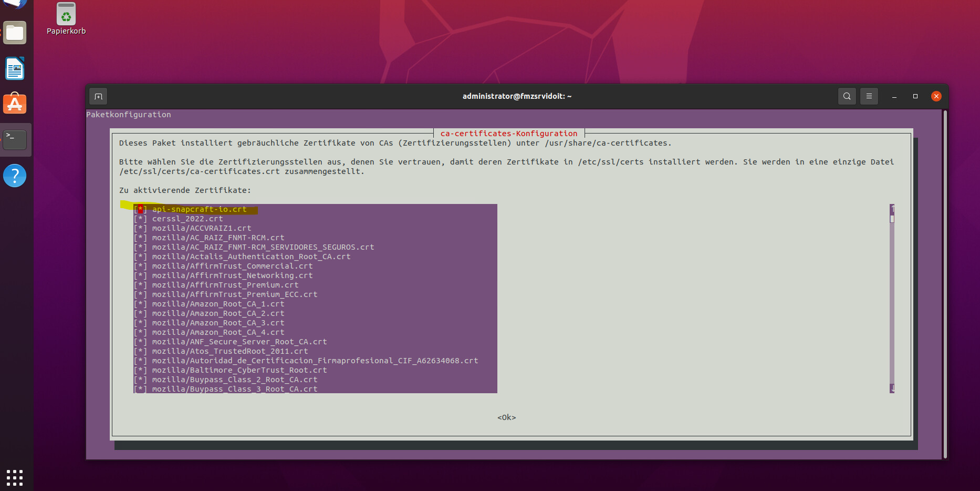Screen dimensions: 980x491
Task: Open new terminal tab icon
Action: coord(98,96)
